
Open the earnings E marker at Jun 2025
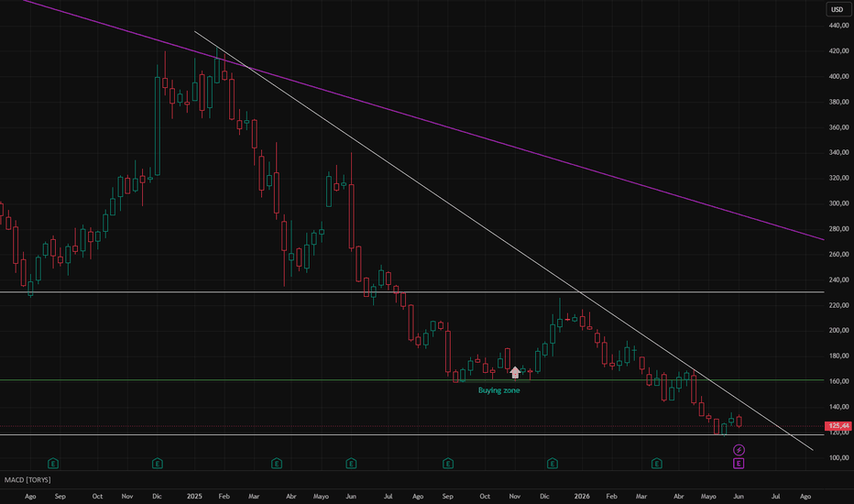pyautogui.click(x=351, y=463)
